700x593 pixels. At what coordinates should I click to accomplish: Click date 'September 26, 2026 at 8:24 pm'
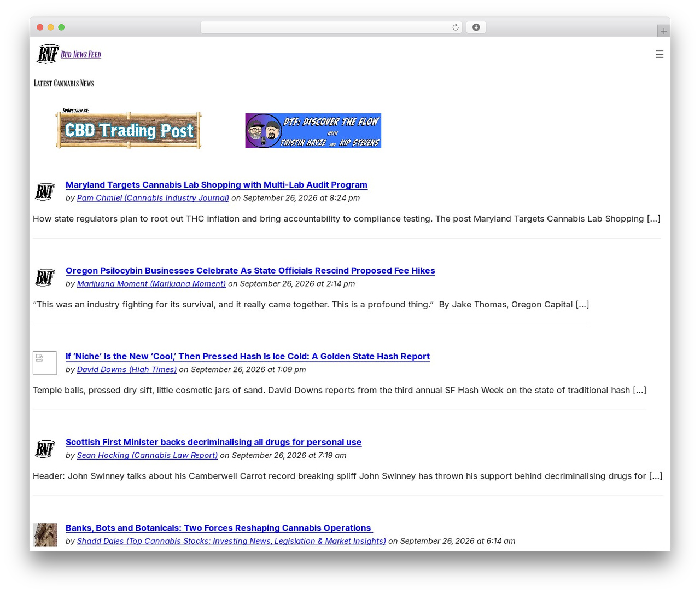[301, 198]
